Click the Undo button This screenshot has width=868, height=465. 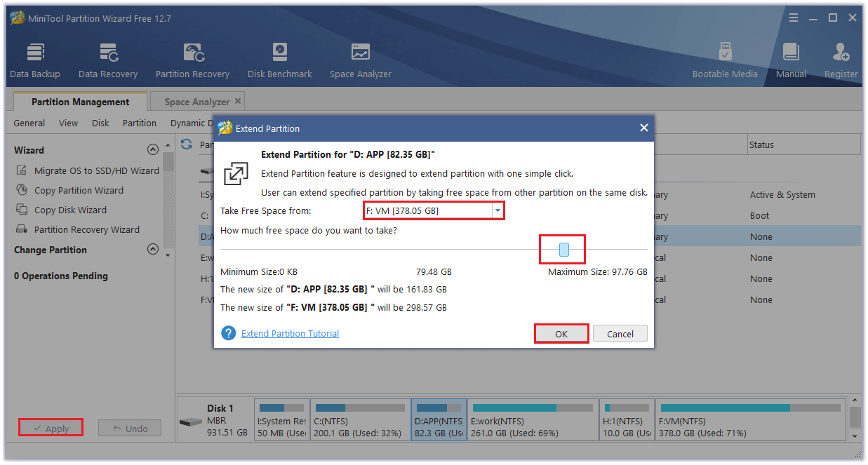point(129,428)
